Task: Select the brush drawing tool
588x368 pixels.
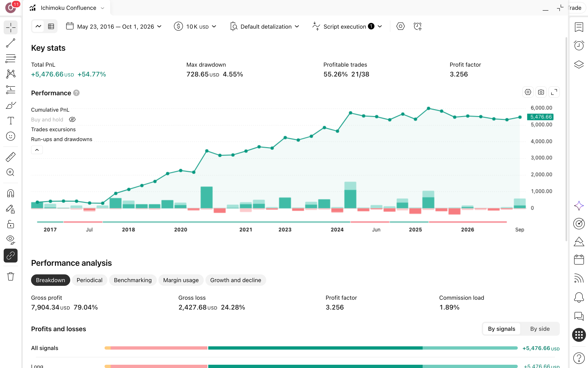Action: click(11, 105)
